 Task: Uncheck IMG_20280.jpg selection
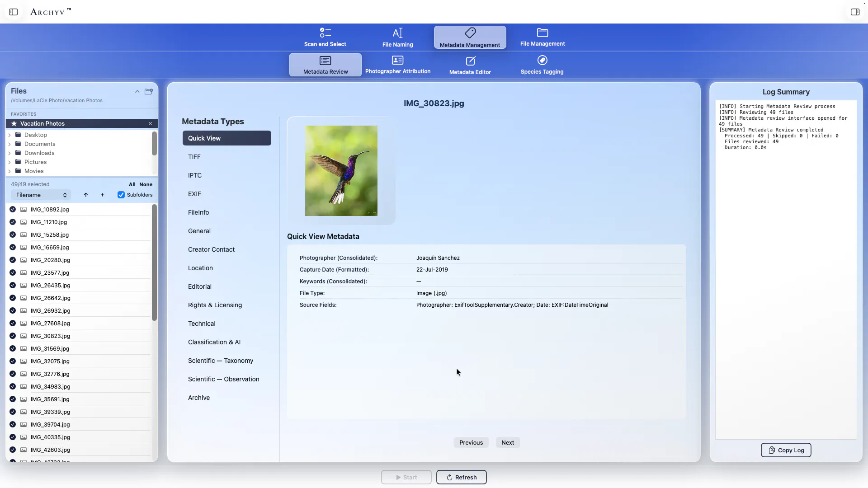13,260
